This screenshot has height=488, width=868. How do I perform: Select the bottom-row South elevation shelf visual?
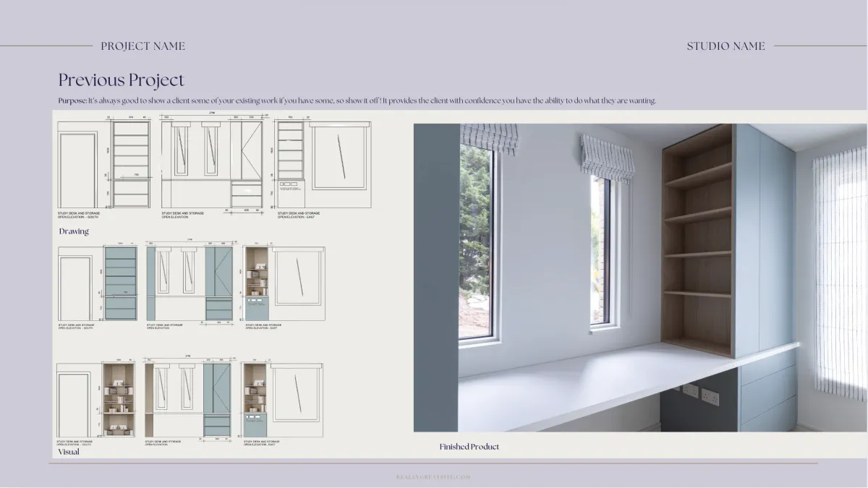point(96,398)
